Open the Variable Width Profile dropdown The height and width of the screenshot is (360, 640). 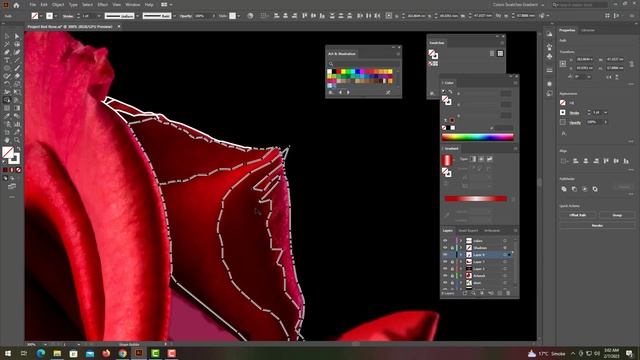[137, 16]
